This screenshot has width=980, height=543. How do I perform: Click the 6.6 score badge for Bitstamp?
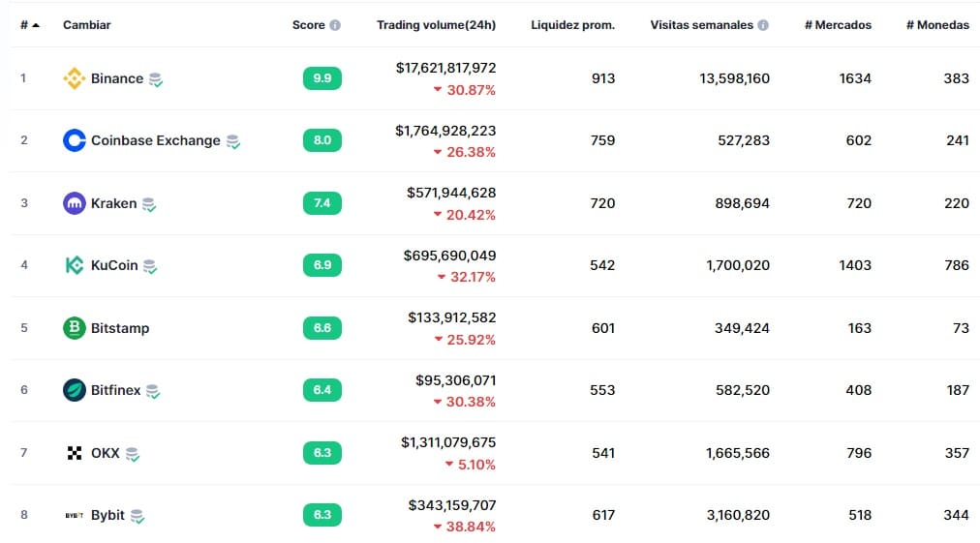pyautogui.click(x=322, y=328)
